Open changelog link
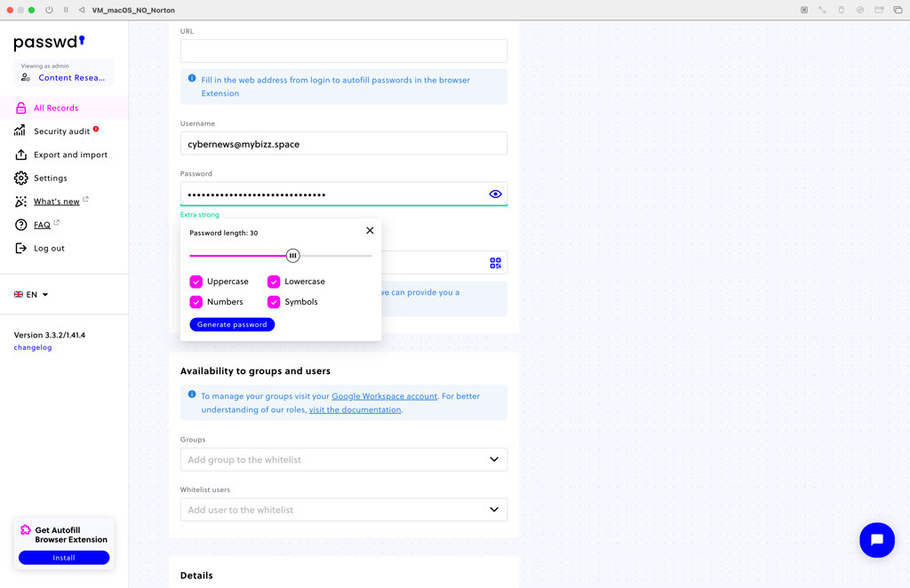This screenshot has width=910, height=588. pyautogui.click(x=33, y=347)
